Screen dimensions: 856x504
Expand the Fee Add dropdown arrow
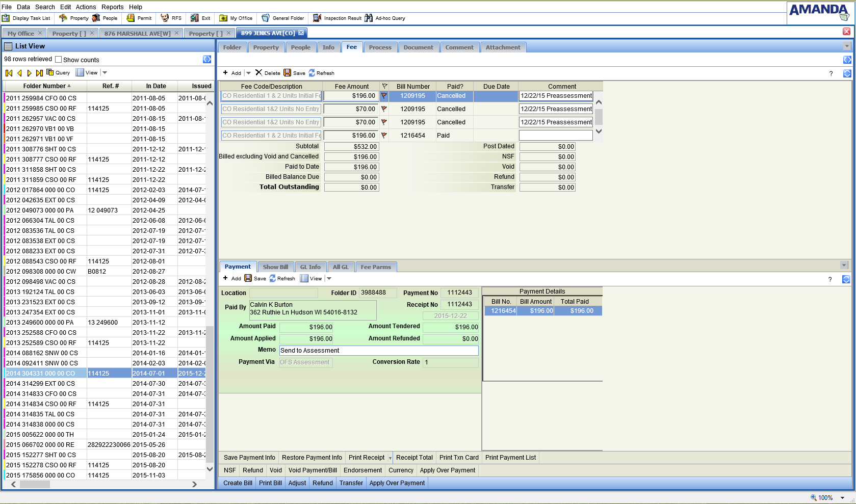248,73
